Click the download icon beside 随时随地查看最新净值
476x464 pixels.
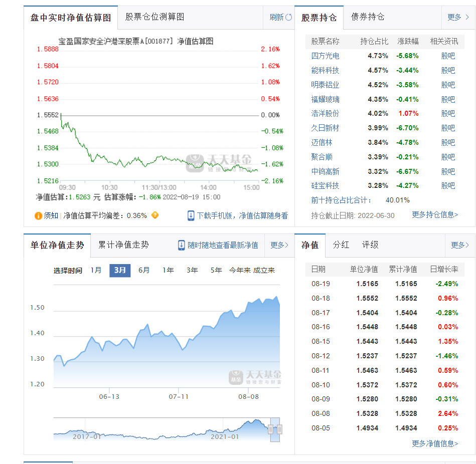181,245
